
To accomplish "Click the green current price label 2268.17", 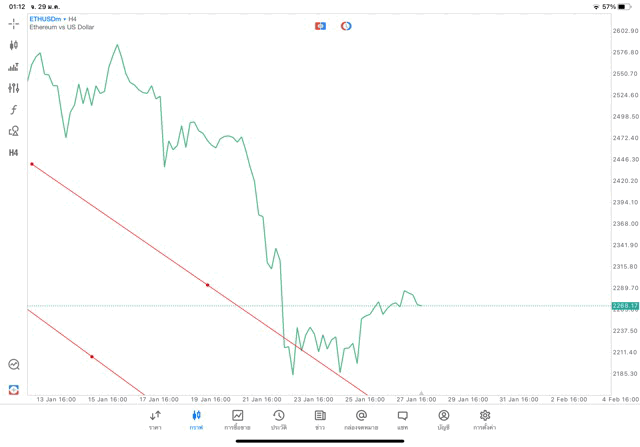I will tap(625, 305).
